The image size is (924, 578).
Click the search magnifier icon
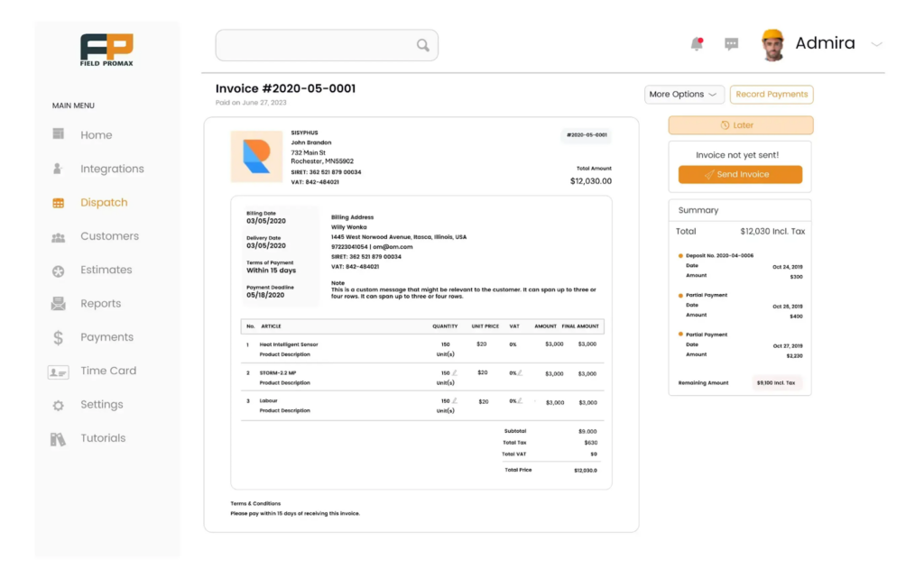[421, 45]
